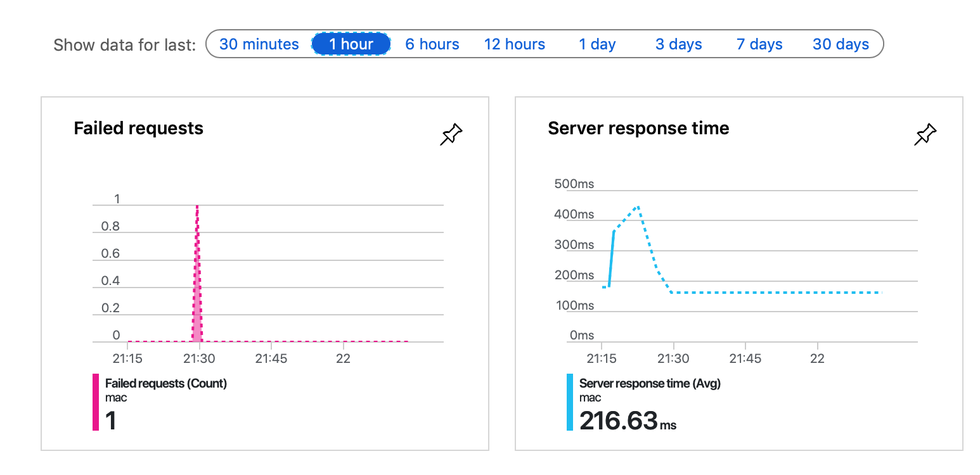
Task: Select the 1 day time range
Action: point(596,44)
